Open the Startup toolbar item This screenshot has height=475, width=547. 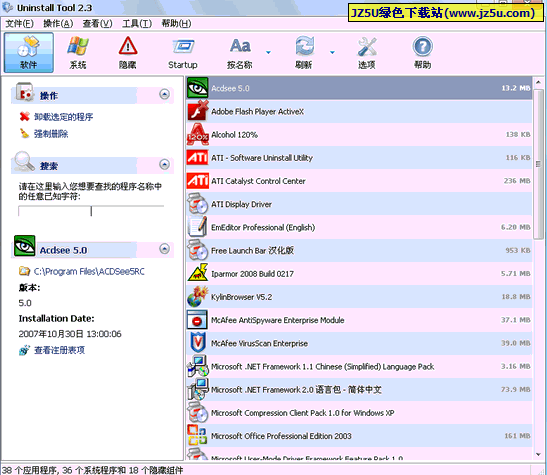183,53
